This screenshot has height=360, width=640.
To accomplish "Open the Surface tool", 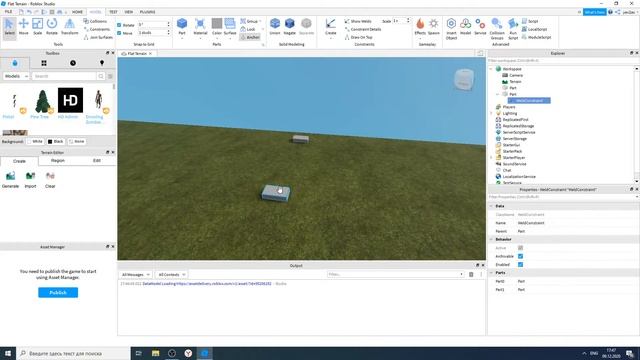I will [x=230, y=26].
